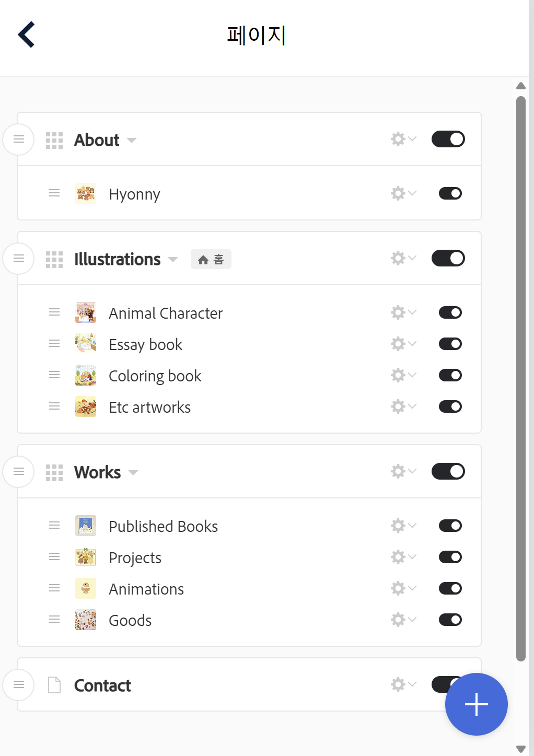Image resolution: width=534 pixels, height=756 pixels.
Task: Select the Published Books page
Action: (163, 526)
